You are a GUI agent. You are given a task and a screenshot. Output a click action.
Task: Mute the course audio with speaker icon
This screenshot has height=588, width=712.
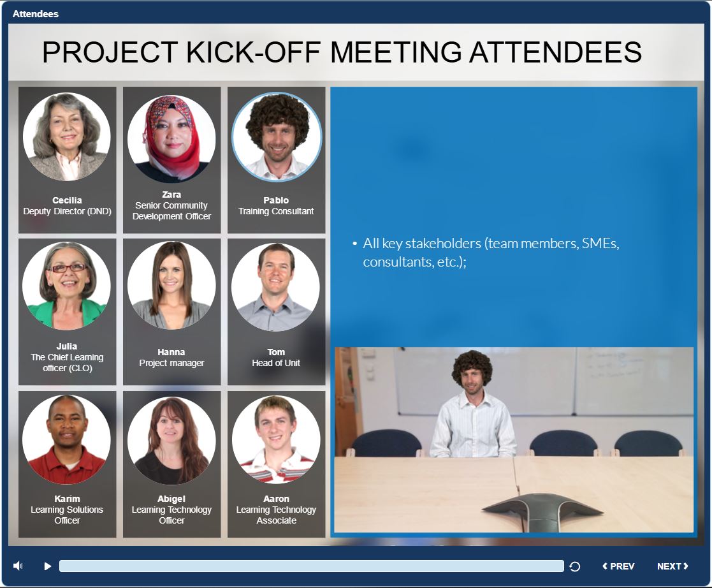[x=18, y=566]
